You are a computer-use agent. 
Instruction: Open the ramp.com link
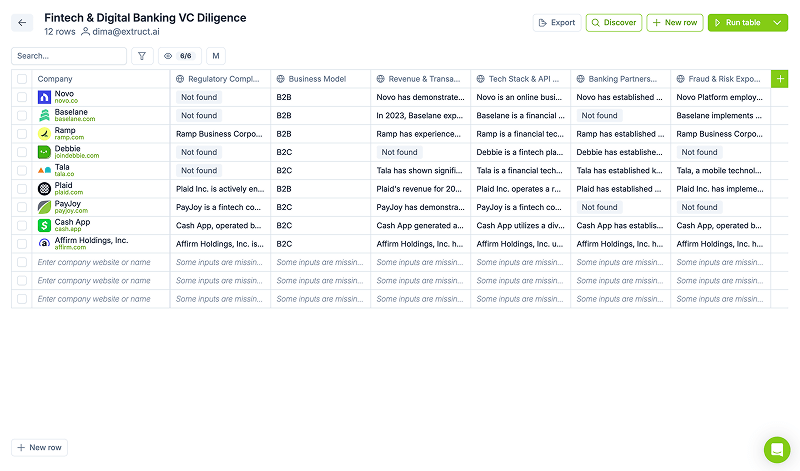69,137
